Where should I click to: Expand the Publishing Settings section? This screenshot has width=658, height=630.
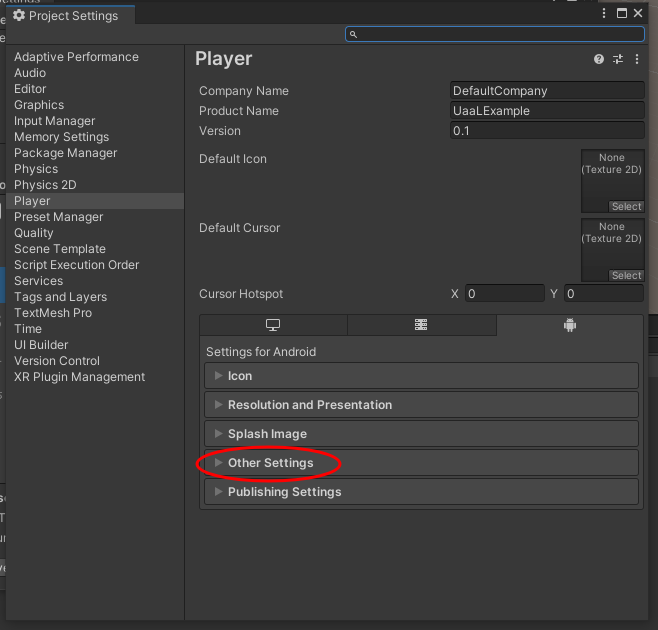[x=421, y=491]
